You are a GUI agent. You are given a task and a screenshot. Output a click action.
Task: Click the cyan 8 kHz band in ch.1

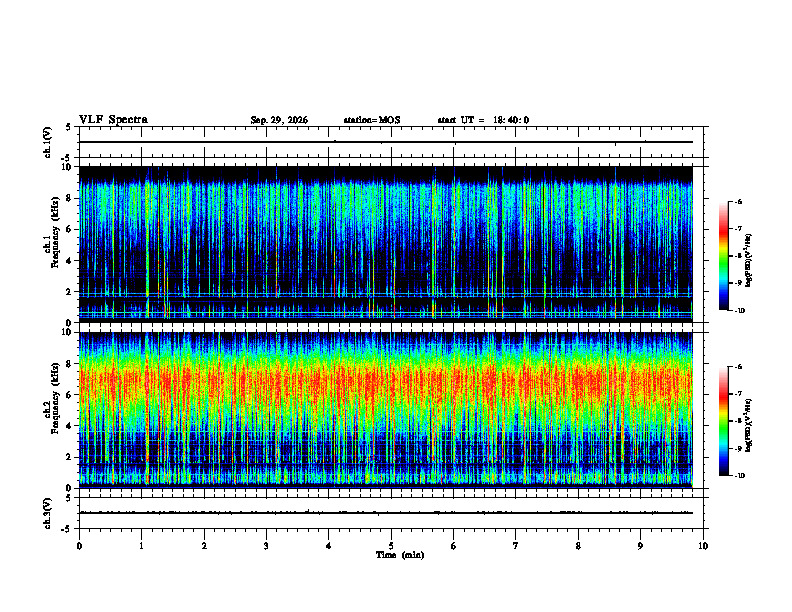pyautogui.click(x=386, y=202)
